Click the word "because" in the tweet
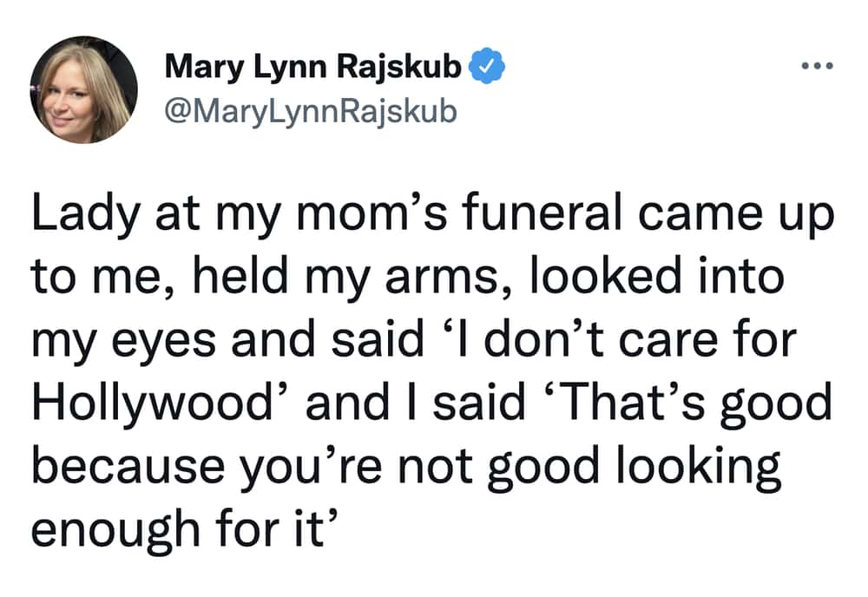 [x=128, y=465]
